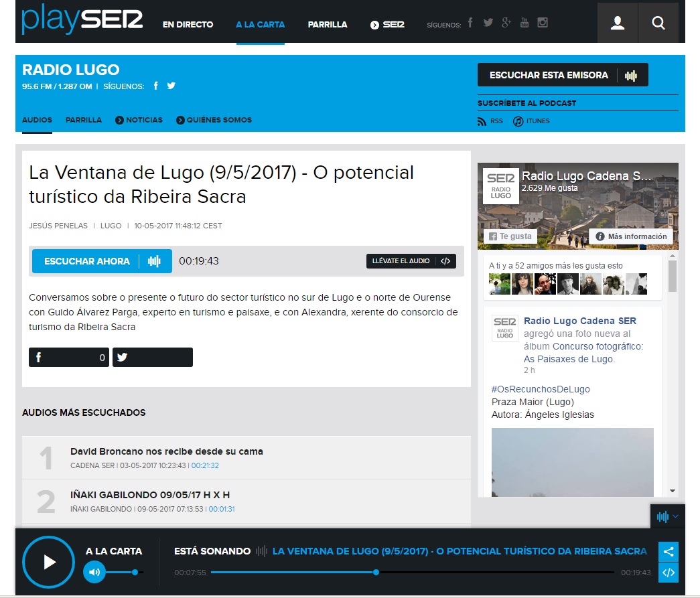Click the search magnifier icon

[658, 23]
